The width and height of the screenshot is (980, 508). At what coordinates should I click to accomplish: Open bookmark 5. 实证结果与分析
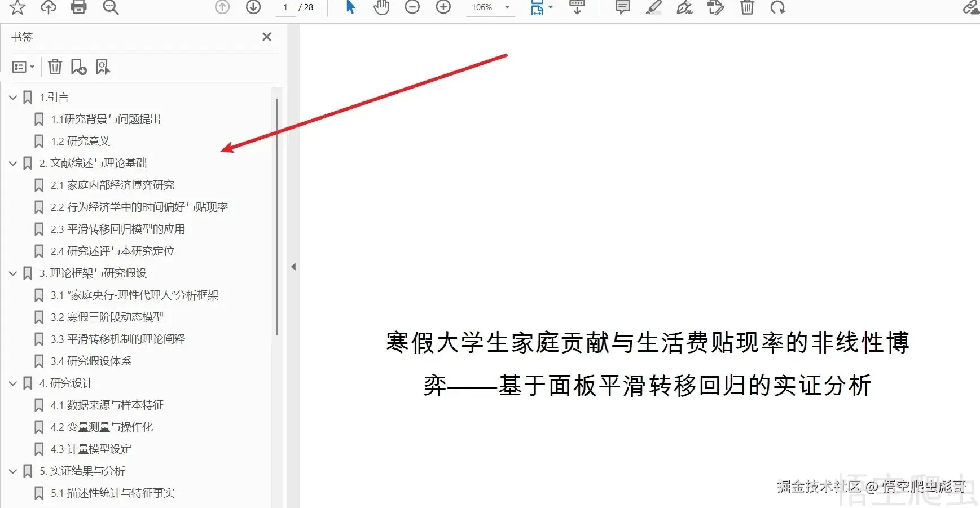click(x=82, y=471)
